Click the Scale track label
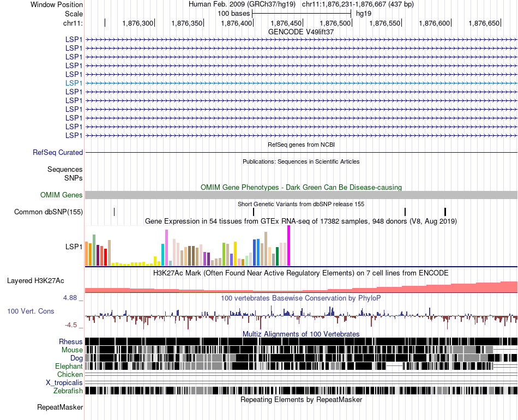The height and width of the screenshot is (420, 518). (74, 14)
